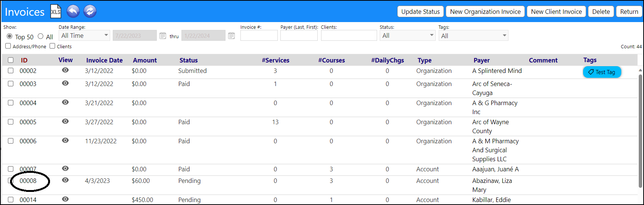Click the Update Status button
The width and height of the screenshot is (644, 205).
coord(420,12)
